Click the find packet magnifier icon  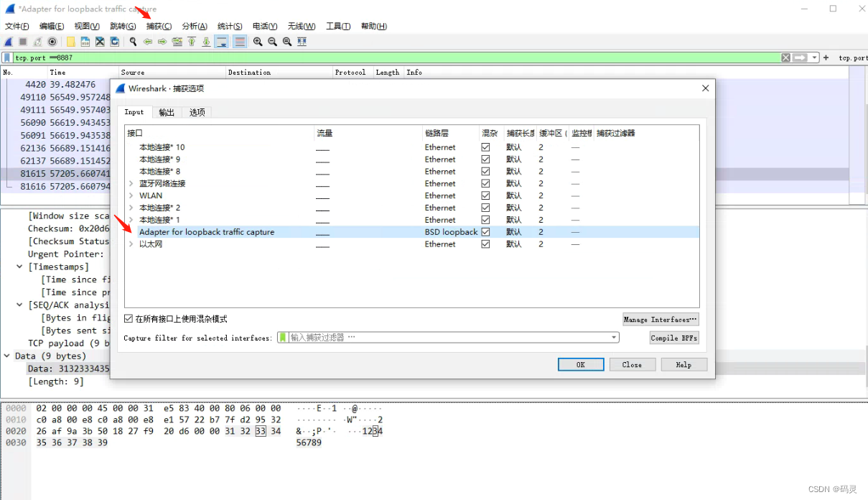click(133, 42)
